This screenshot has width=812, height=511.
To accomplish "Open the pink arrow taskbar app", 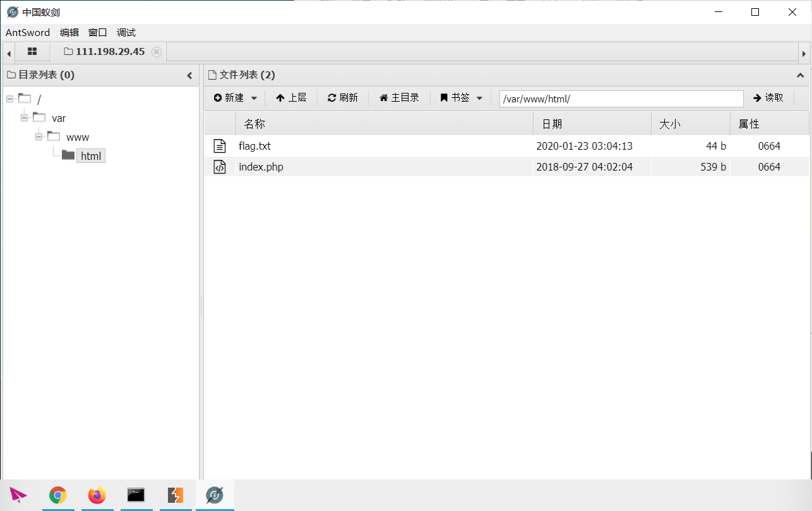I will 19,495.
